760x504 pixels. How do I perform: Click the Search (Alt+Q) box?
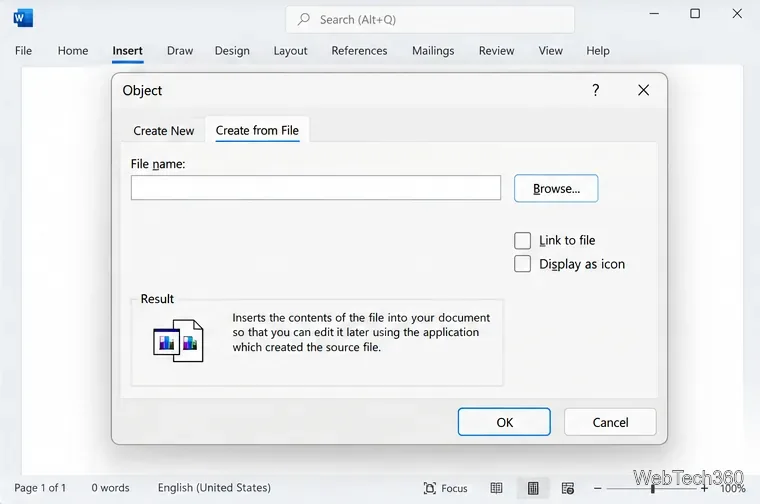430,19
